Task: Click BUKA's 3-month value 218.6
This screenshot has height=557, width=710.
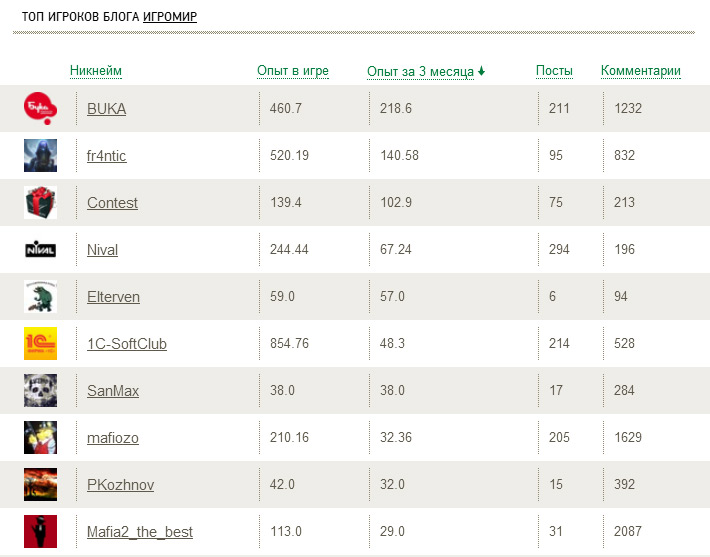Action: click(396, 108)
